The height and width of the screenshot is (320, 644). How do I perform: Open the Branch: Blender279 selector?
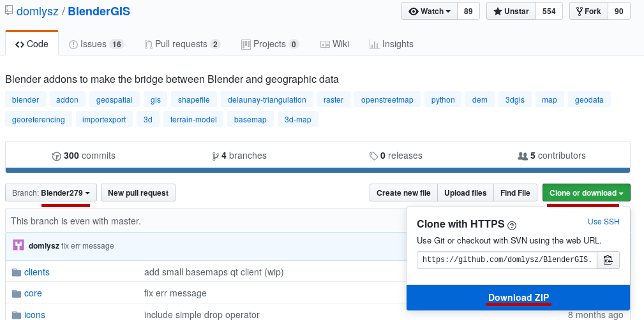click(x=51, y=193)
